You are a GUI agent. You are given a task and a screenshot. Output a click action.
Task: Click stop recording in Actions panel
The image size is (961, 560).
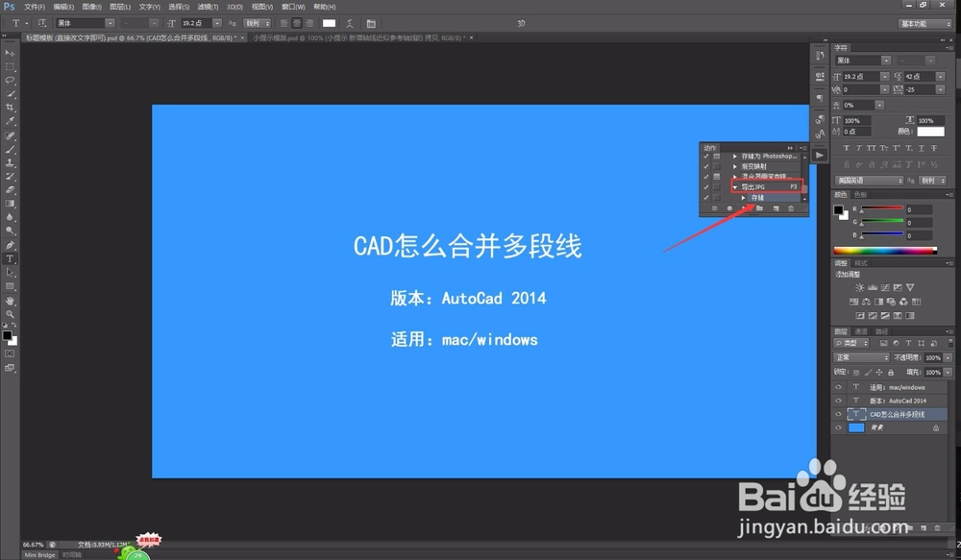715,208
